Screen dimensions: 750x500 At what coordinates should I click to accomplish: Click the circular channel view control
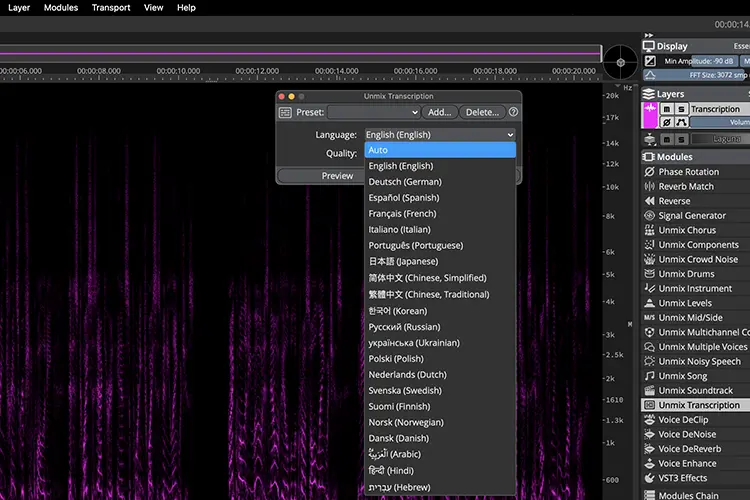pyautogui.click(x=620, y=62)
